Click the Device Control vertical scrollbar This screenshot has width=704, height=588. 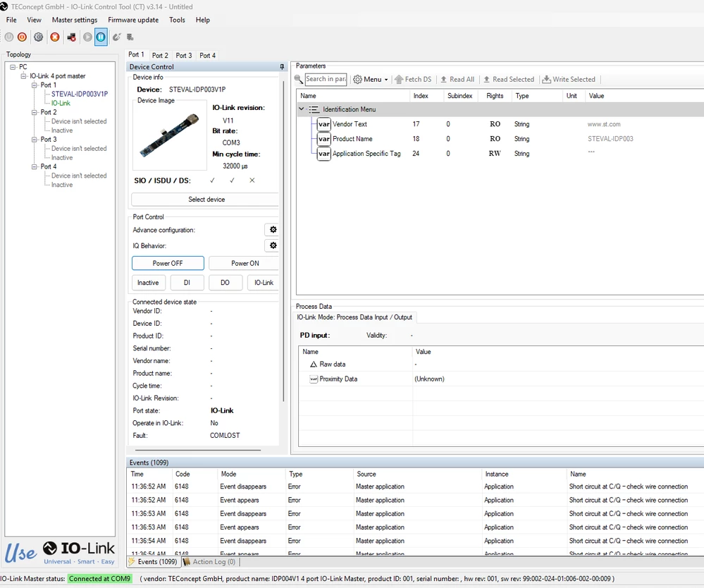click(x=283, y=241)
